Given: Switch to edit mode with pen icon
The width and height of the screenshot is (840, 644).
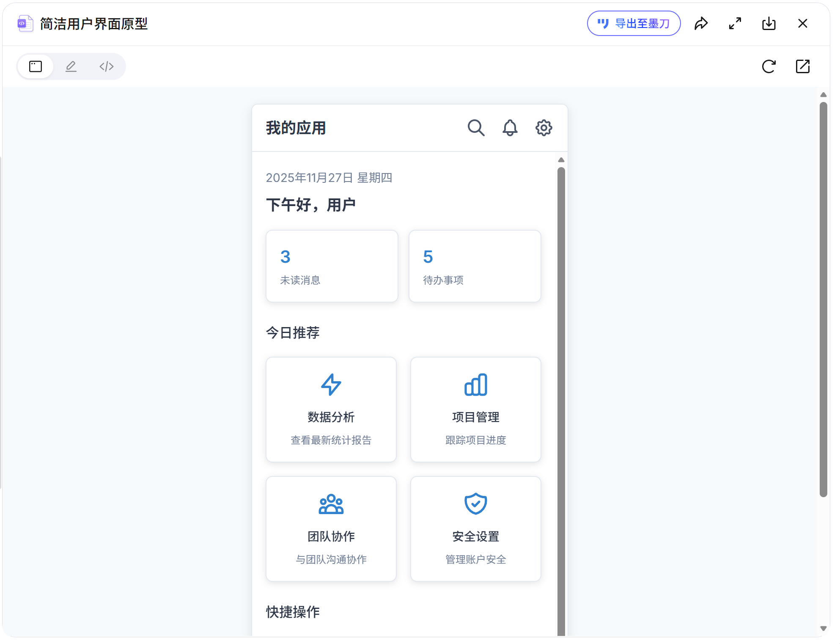Looking at the screenshot, I should 71,66.
